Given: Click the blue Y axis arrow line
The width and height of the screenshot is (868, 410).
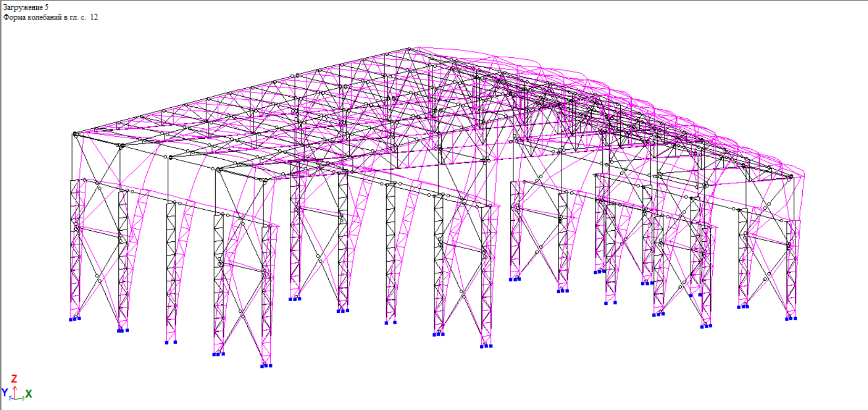Looking at the screenshot, I should [x=12, y=397].
